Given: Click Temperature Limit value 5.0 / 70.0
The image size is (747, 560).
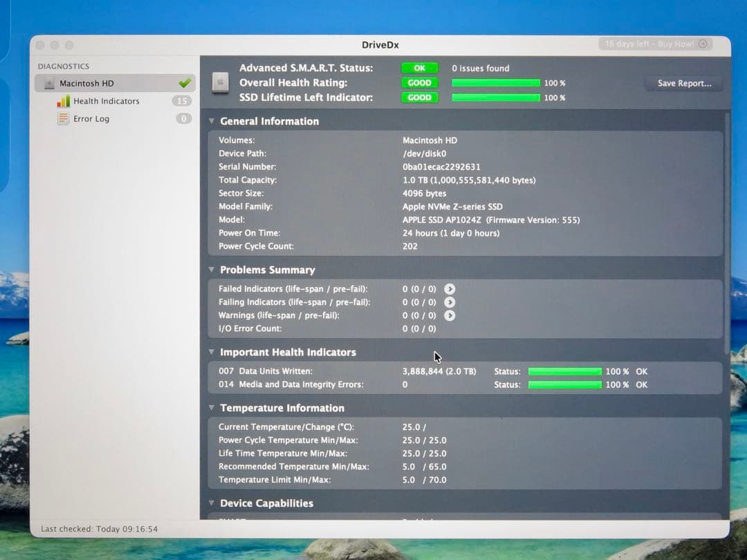Looking at the screenshot, I should coord(425,480).
